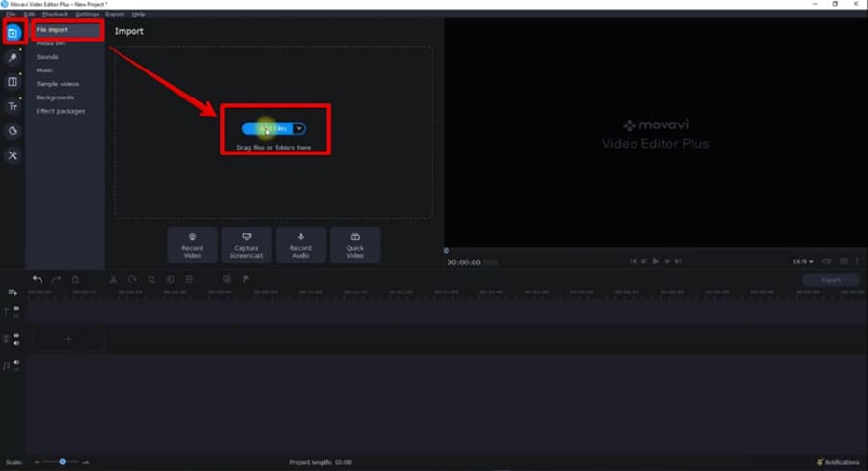This screenshot has height=471, width=868.
Task: Open the Titles tab icon
Action: click(13, 106)
